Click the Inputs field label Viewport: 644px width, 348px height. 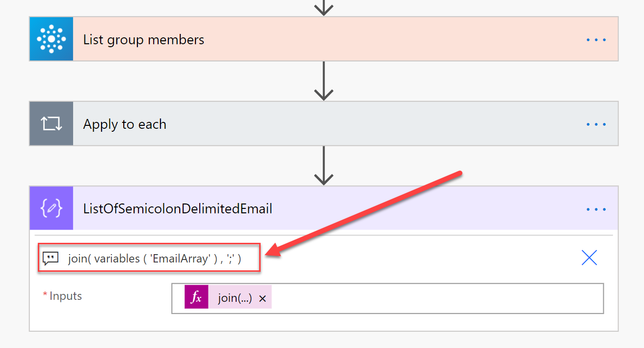click(x=65, y=296)
